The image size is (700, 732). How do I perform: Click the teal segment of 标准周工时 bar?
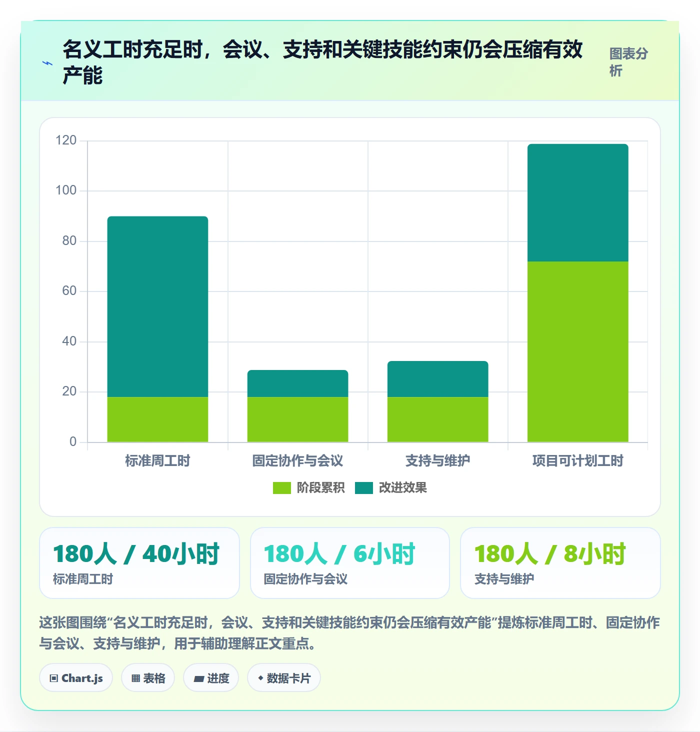157,306
